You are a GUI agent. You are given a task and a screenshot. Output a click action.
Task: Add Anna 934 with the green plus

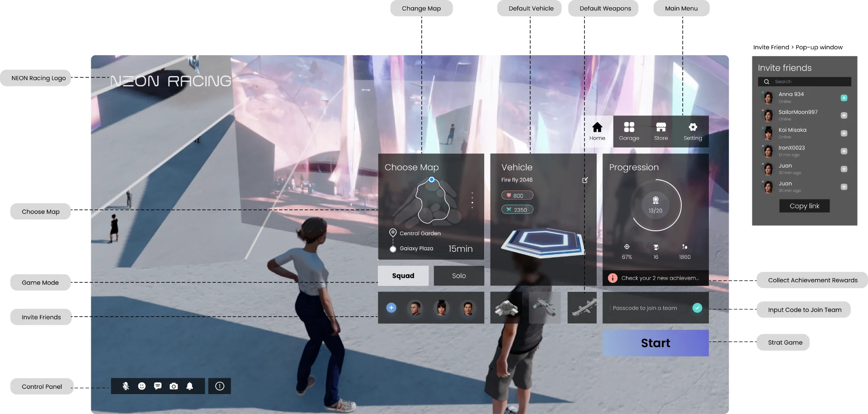pyautogui.click(x=844, y=98)
